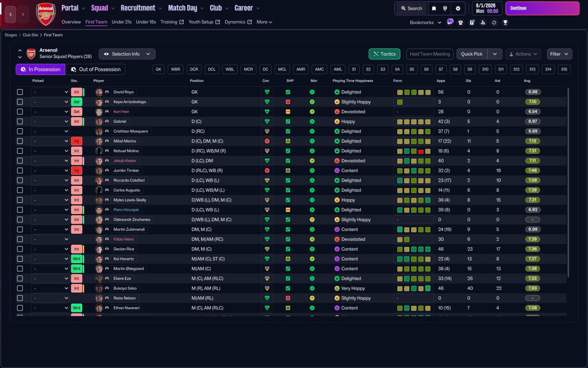Expand the Selection Info dropdown

coord(127,54)
